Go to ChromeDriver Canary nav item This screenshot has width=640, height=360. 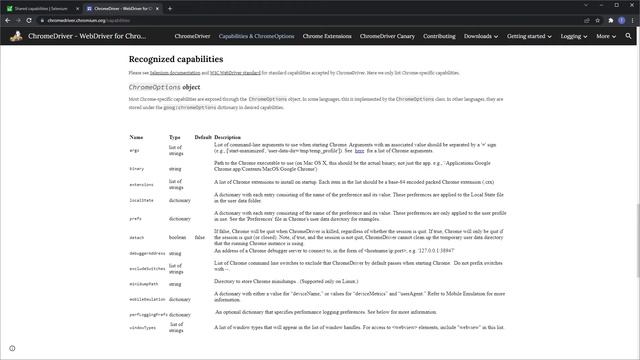[387, 36]
